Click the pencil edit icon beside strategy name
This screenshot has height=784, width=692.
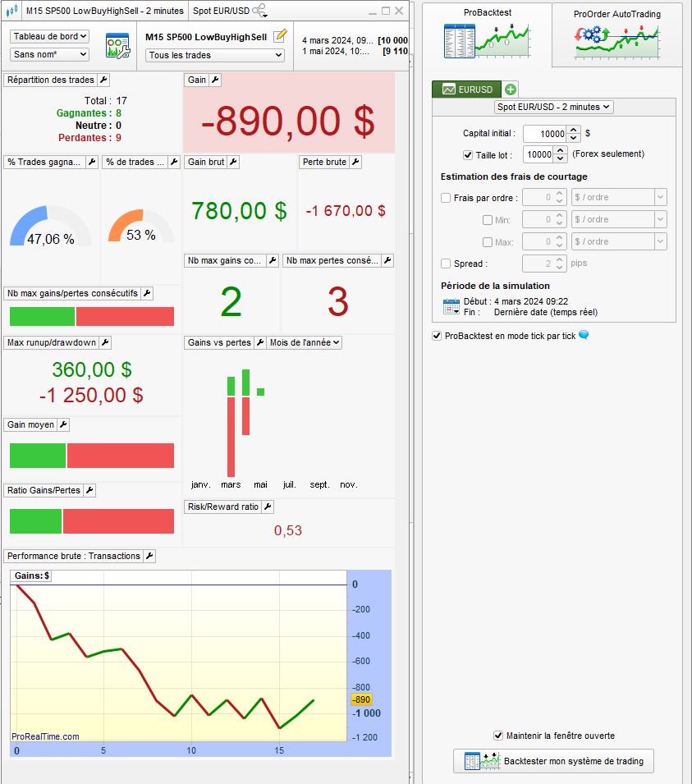281,35
